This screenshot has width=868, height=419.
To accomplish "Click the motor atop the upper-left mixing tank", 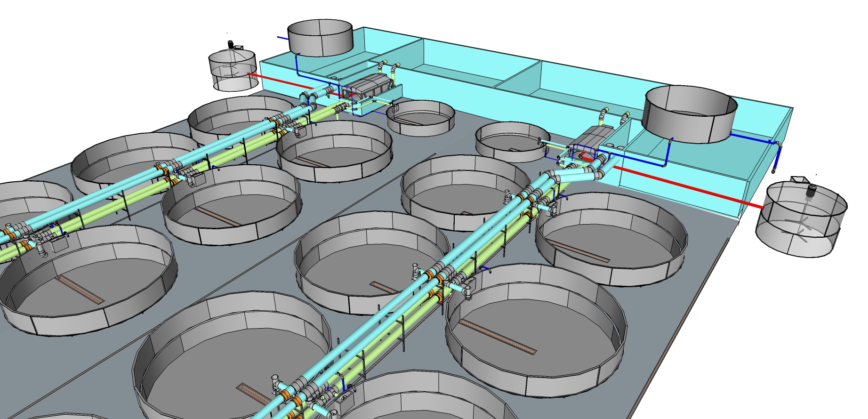I will coord(231,45).
